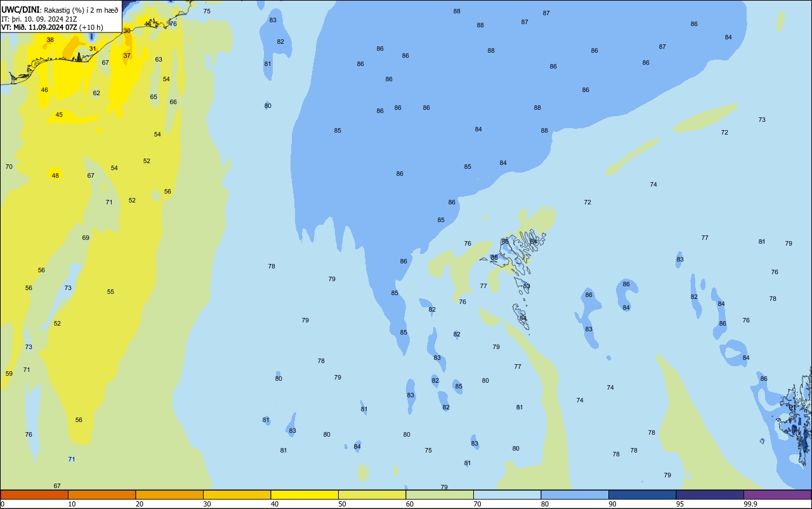Click the 70–80 pale blue legend swatch

point(507,494)
